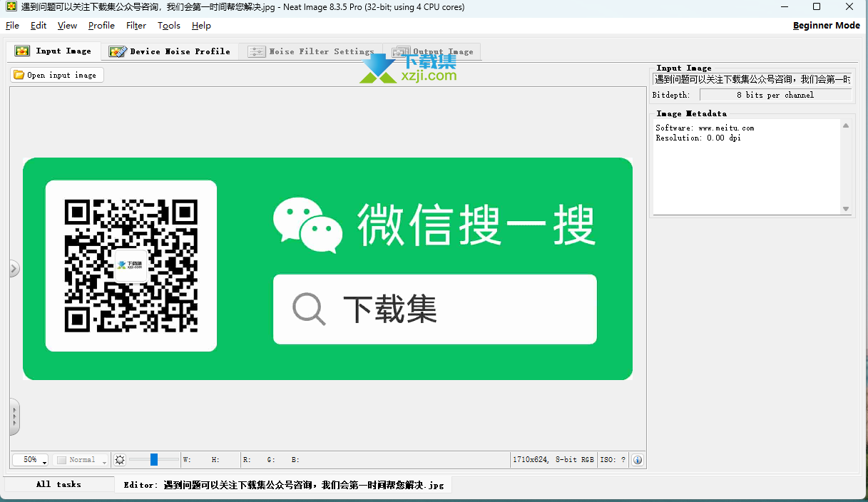Open the Tools menu
The width and height of the screenshot is (868, 502).
[x=169, y=25]
